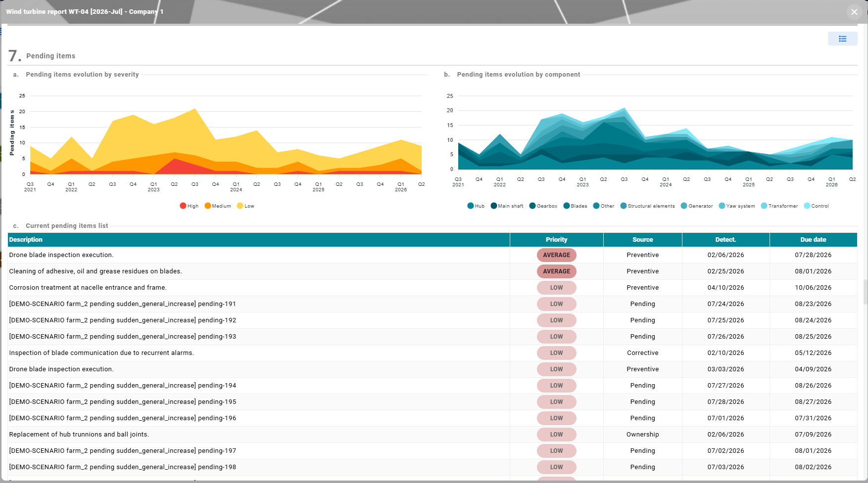Viewport: 868px width, 483px height.
Task: Toggle Structural elements series in legend
Action: [x=648, y=206]
